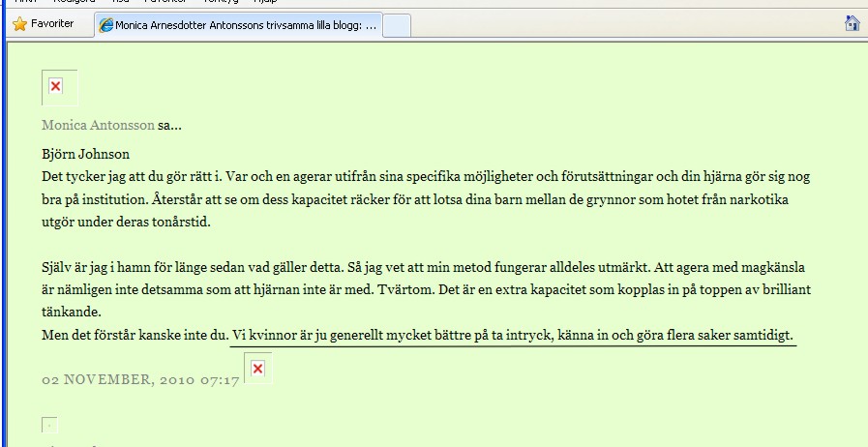This screenshot has height=447, width=868.
Task: Click the line "utgör under deras tonårstid."
Action: click(126, 223)
